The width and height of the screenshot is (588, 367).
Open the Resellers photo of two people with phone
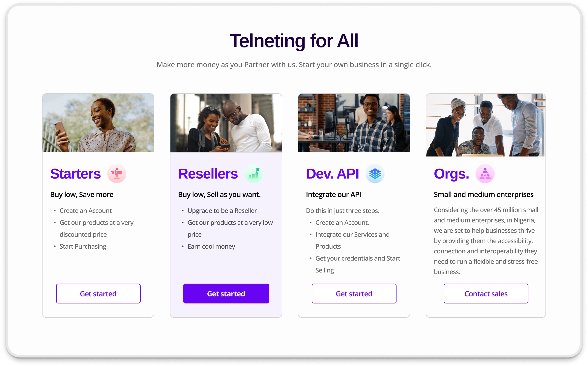226,123
